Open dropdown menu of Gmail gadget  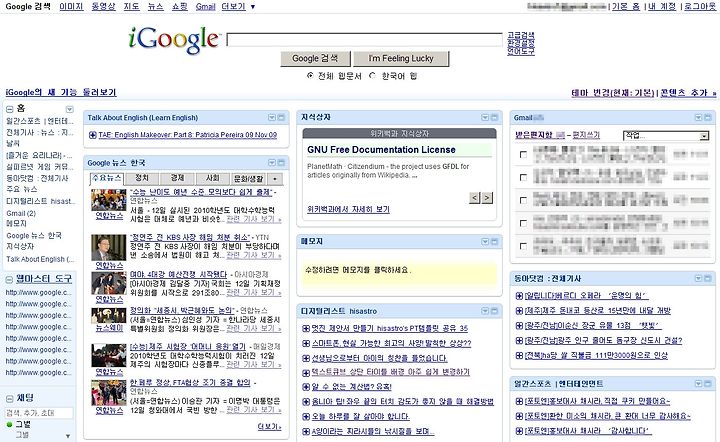(x=698, y=117)
